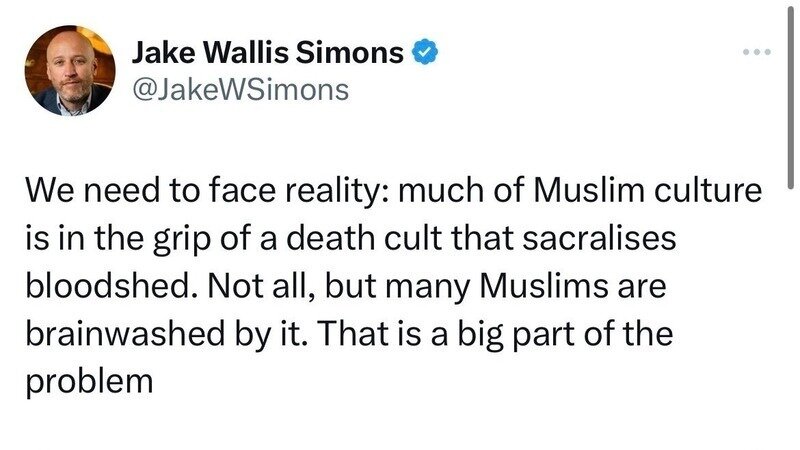Click the blue verified badge
Image resolution: width=800 pixels, height=450 pixels.
(x=424, y=53)
